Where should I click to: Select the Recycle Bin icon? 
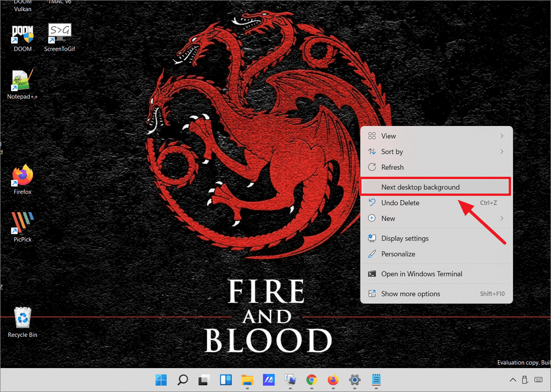(22, 323)
